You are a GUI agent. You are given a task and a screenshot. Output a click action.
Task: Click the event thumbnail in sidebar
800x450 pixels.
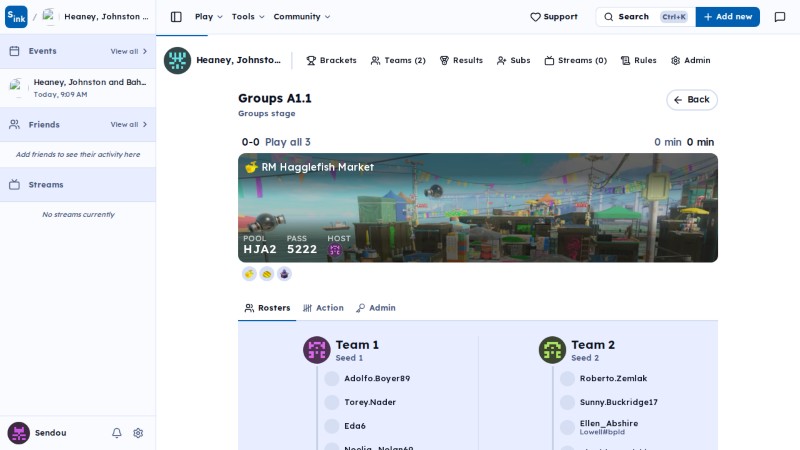(17, 88)
